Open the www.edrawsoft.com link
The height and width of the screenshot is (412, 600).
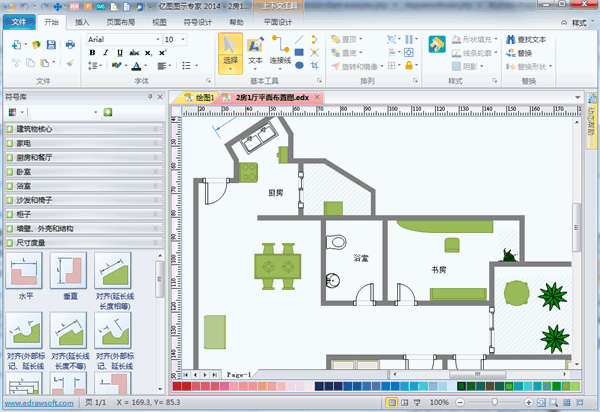pos(39,403)
